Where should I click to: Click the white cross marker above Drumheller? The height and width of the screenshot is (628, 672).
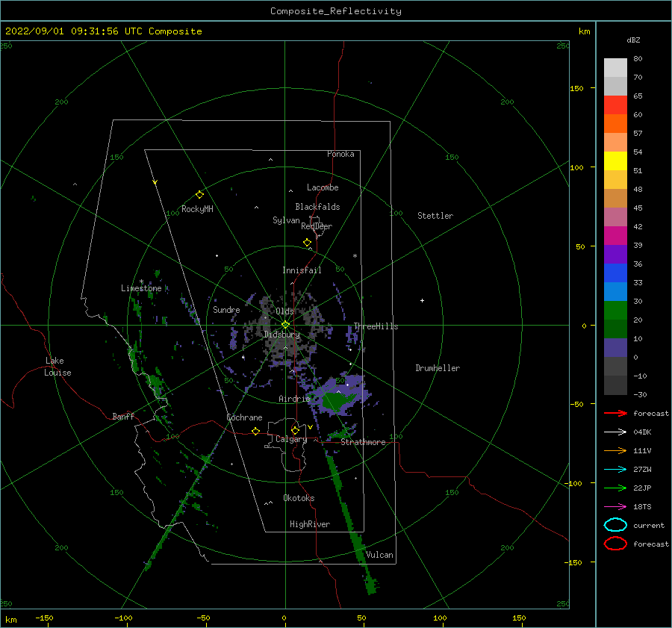422,300
